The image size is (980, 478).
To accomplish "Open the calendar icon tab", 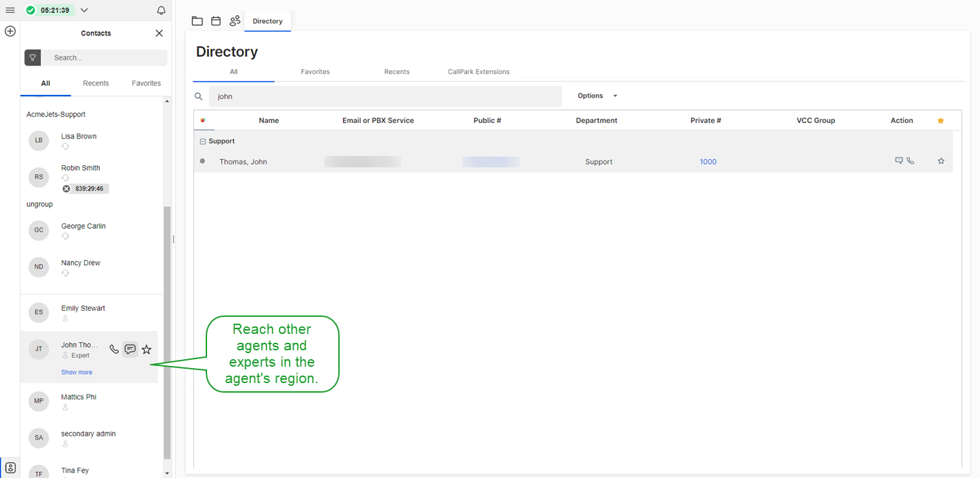I will [216, 21].
